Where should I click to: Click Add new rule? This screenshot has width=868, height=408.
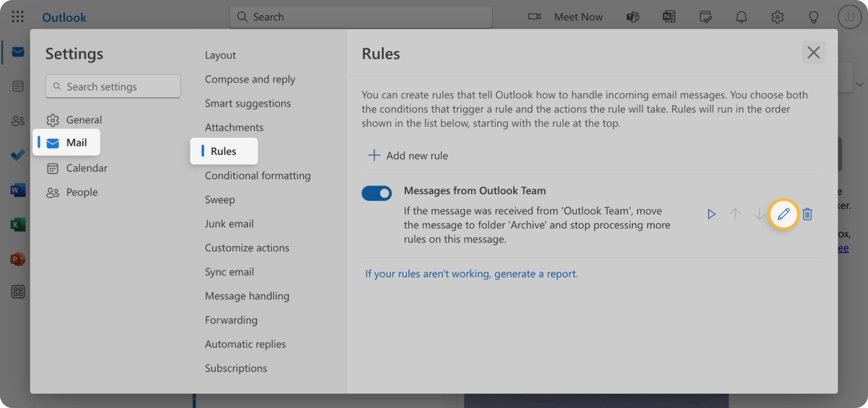(x=408, y=156)
